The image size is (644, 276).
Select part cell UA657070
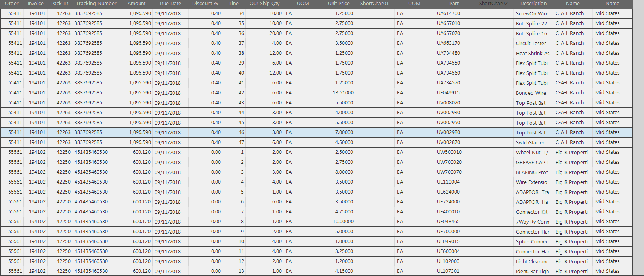pyautogui.click(x=449, y=33)
